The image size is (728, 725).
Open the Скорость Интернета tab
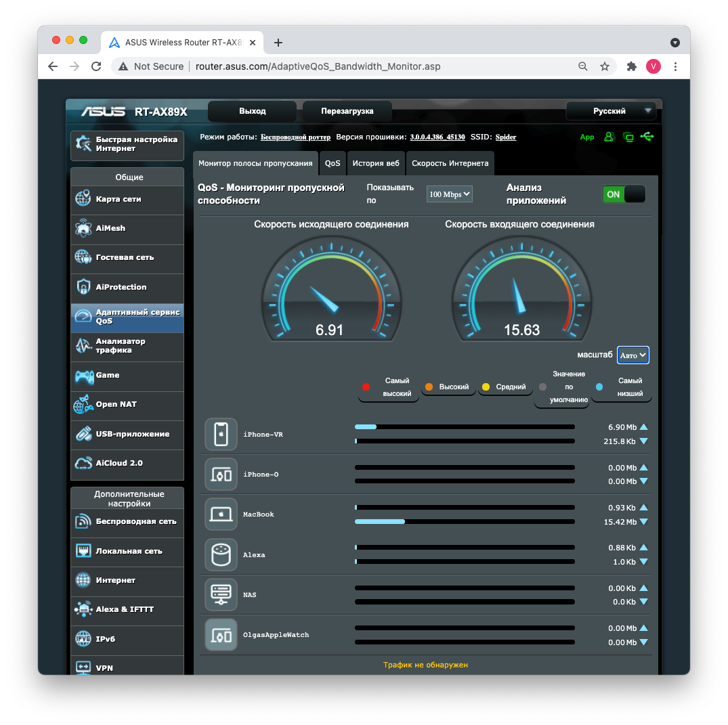click(450, 163)
